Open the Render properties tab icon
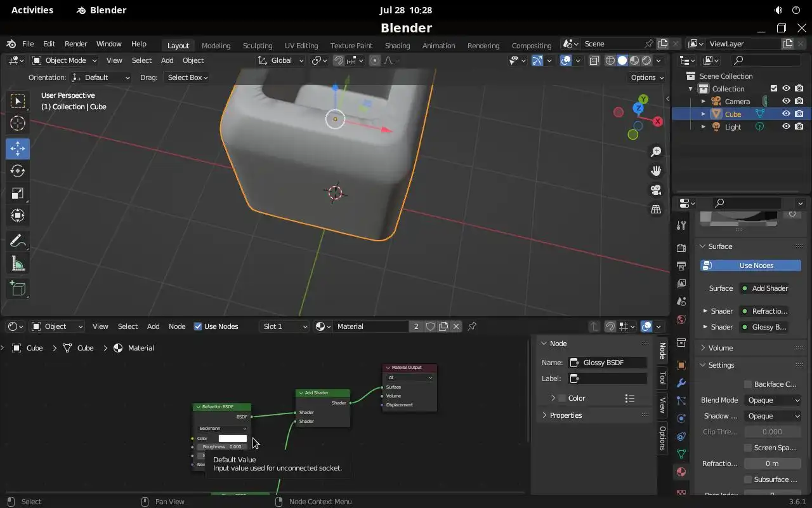Screen dimensions: 812x508 click(x=681, y=248)
